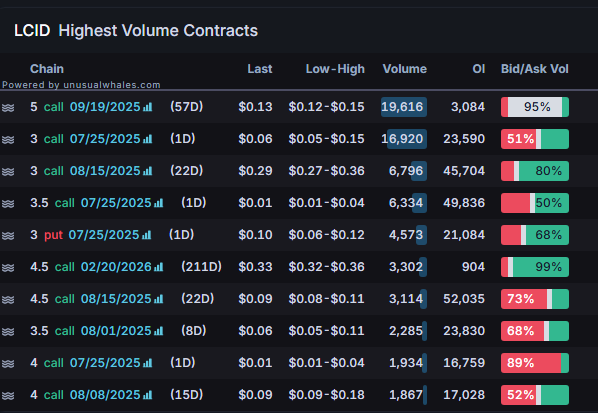Click the 51% bid/ask volume bar
The image size is (598, 413).
click(535, 139)
